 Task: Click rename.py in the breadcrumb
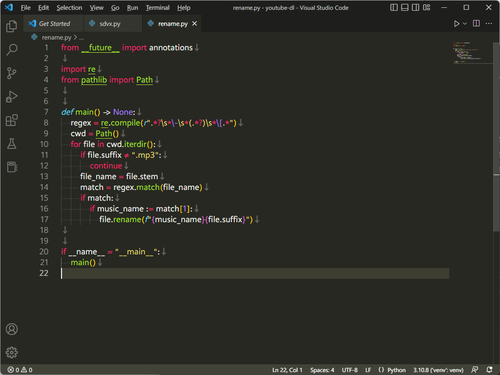coord(56,37)
